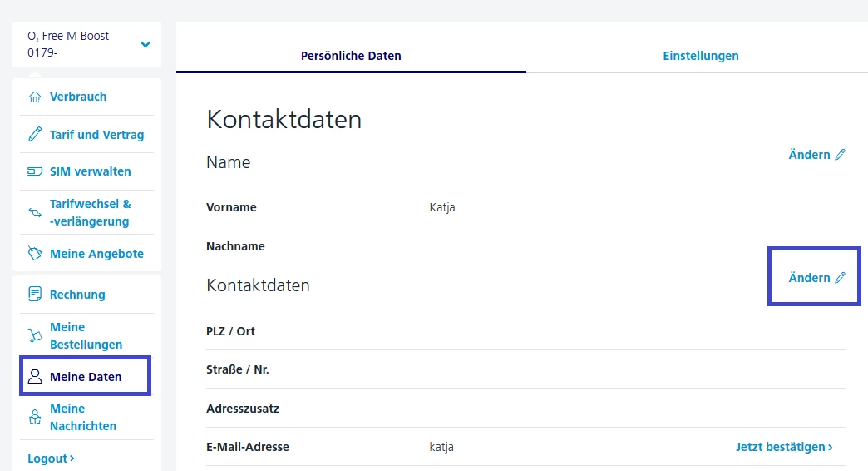The width and height of the screenshot is (868, 471).
Task: Click the Tarifwechsel arrows icon
Action: click(35, 213)
